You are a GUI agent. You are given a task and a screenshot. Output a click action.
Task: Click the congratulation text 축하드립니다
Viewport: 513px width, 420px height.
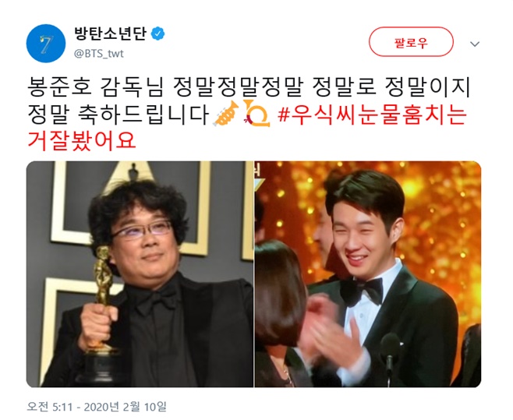click(x=144, y=115)
